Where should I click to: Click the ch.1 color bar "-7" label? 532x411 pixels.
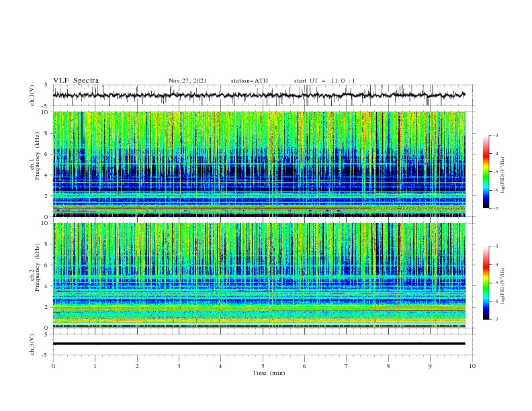coord(495,208)
